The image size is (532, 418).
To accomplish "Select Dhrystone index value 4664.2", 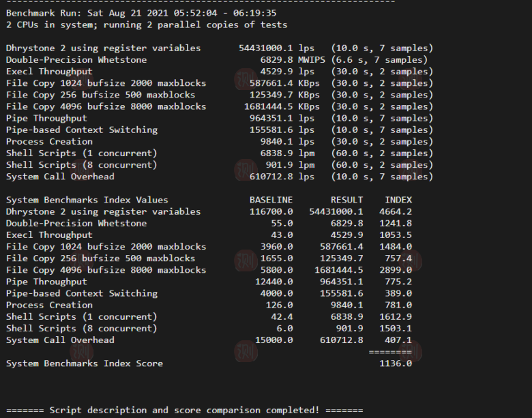I will click(x=396, y=212).
